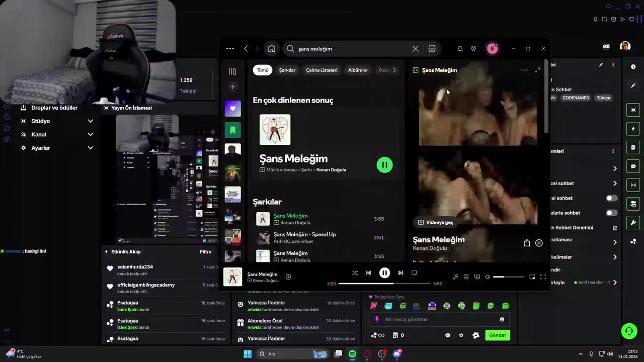Open Kick dashboard info icon
The height and width of the screenshot is (362, 644).
click(x=633, y=66)
